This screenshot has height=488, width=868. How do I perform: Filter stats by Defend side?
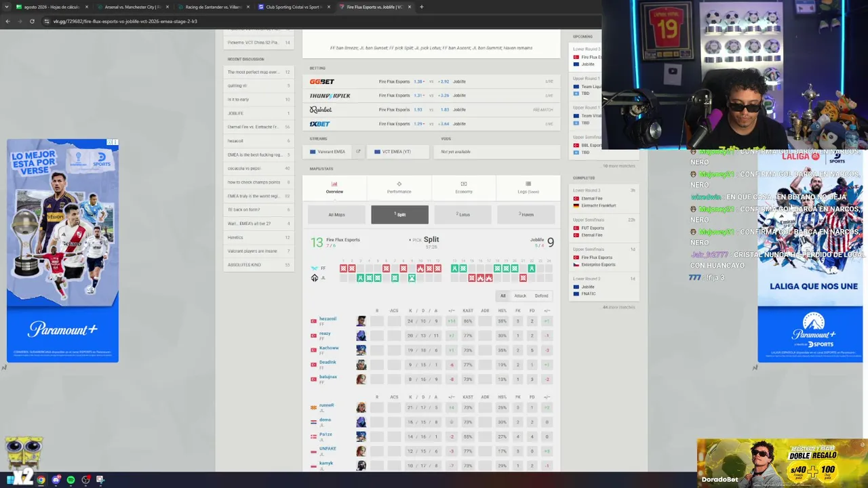tap(541, 296)
